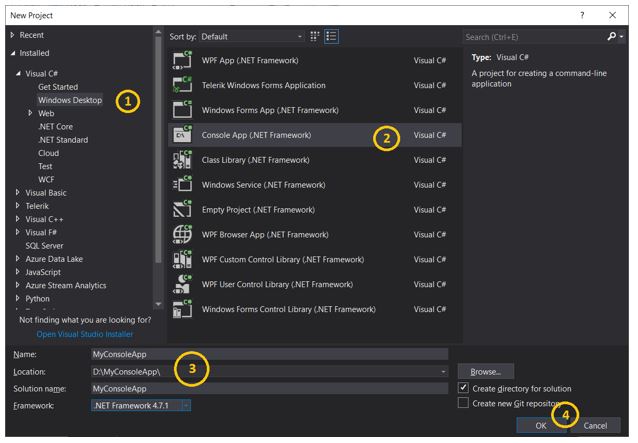
Task: Open the Sort by Default dropdown
Action: pos(251,37)
